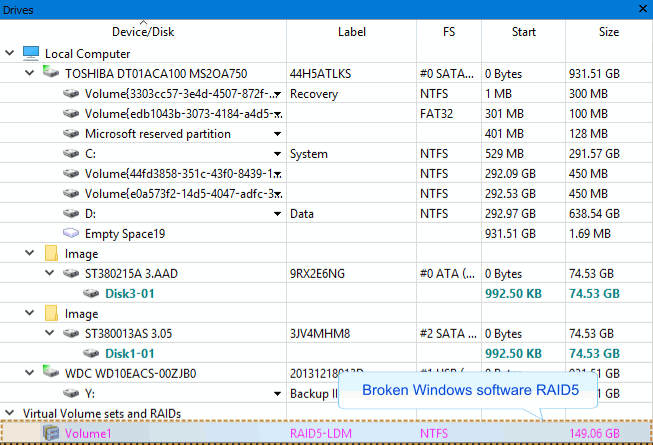The image size is (653, 445).
Task: Click the FAT32 volume disk icon
Action: point(71,114)
